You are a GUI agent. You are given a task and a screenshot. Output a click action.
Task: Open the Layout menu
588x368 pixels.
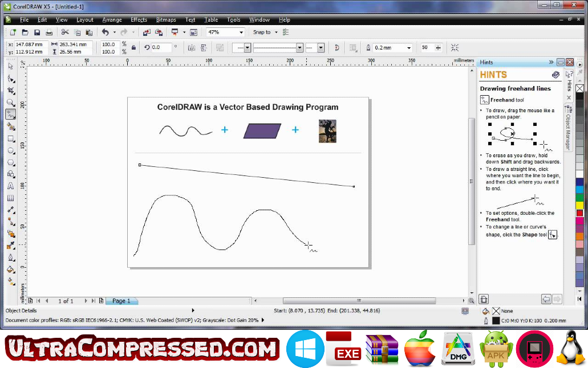pyautogui.click(x=85, y=20)
